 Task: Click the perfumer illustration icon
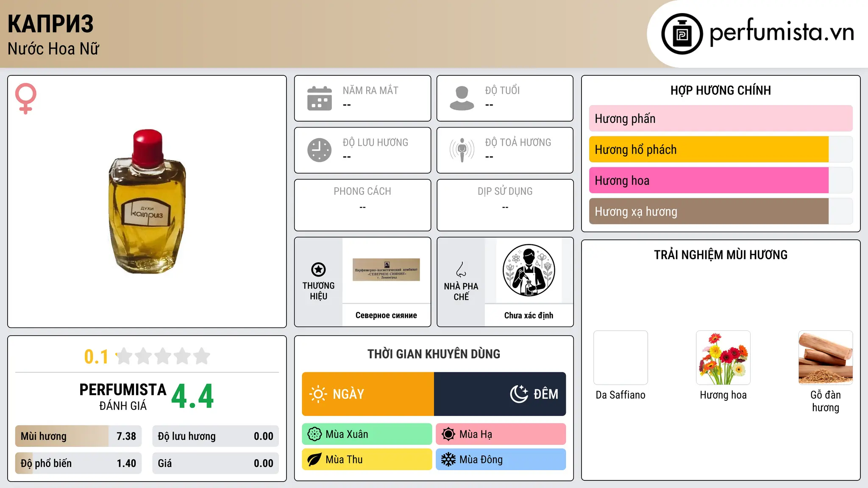point(529,270)
